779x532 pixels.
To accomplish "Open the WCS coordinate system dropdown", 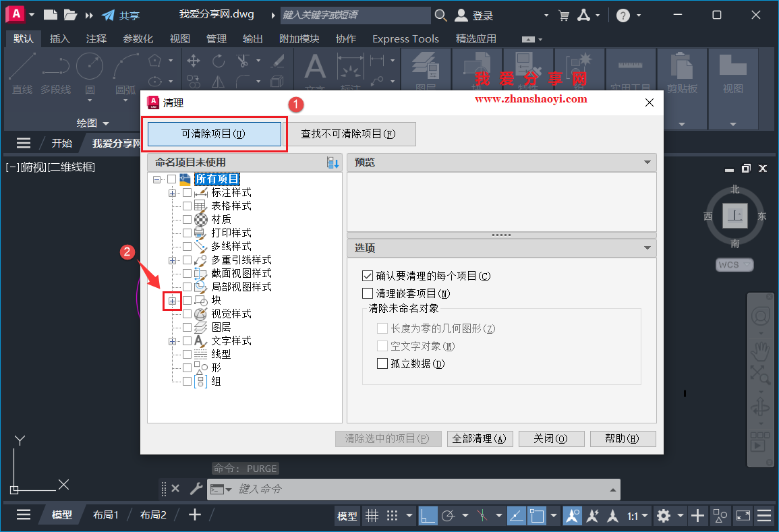I will [x=734, y=265].
